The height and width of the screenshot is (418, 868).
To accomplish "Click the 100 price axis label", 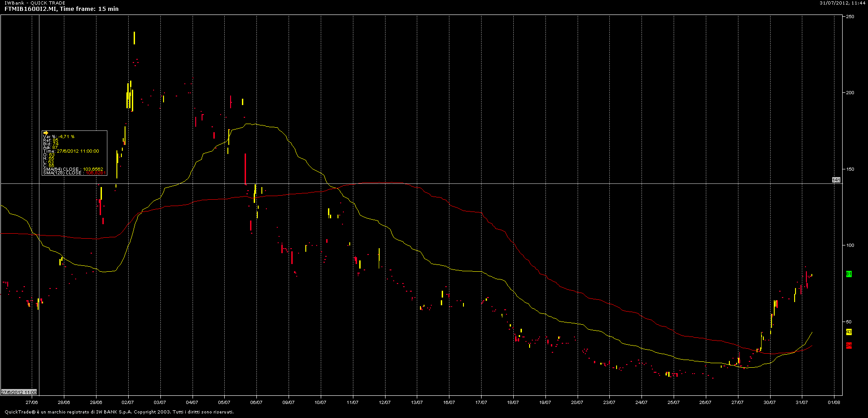I will (850, 245).
